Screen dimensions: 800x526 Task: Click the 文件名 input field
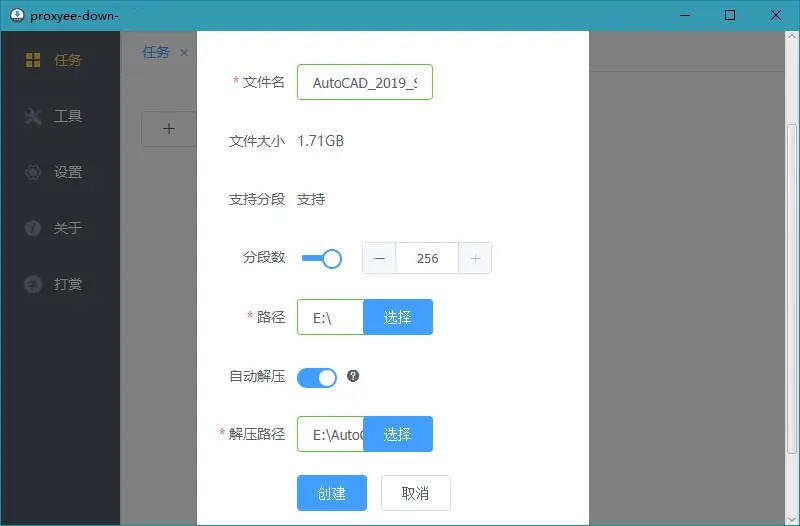pos(364,83)
